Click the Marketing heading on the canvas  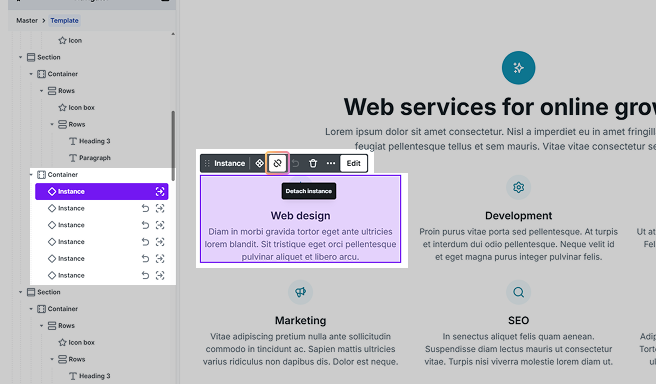click(300, 320)
